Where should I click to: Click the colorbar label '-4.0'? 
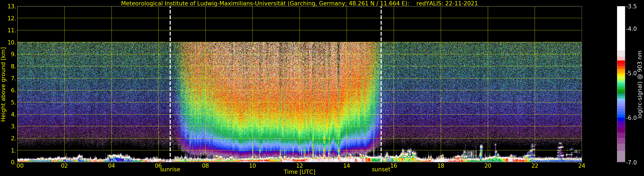[631, 29]
